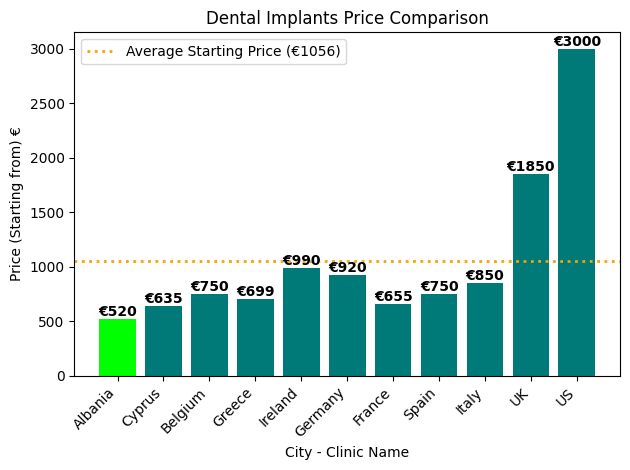Image resolution: width=630 pixels, height=470 pixels.
Task: Click the €1850 value label
Action: click(x=530, y=167)
